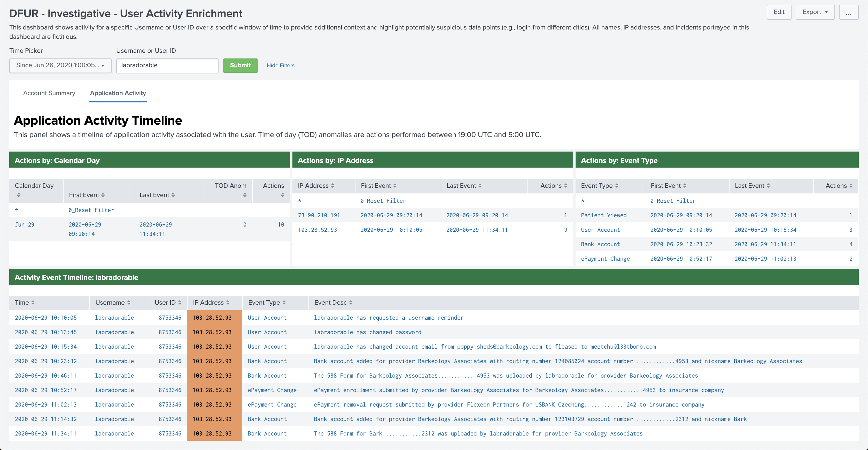Select Bank Account in Event Type table

point(600,244)
